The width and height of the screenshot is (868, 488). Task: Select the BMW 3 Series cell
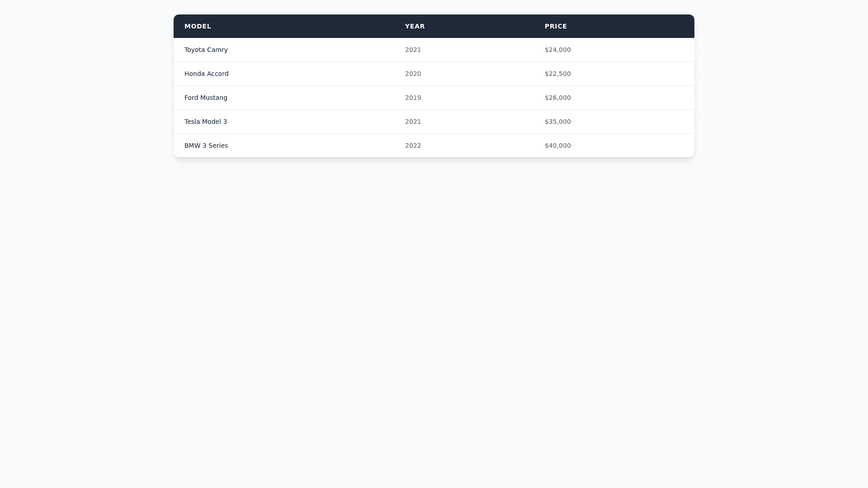pos(206,145)
